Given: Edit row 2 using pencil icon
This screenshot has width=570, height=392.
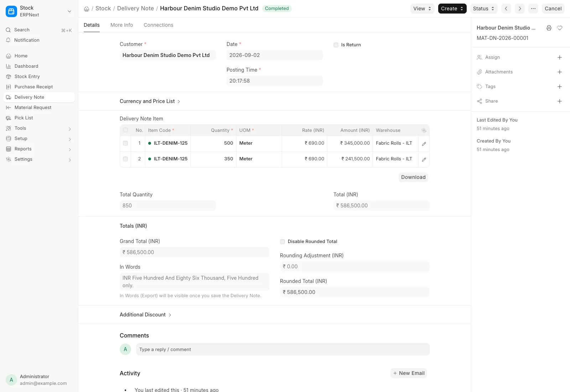Looking at the screenshot, I should [424, 159].
